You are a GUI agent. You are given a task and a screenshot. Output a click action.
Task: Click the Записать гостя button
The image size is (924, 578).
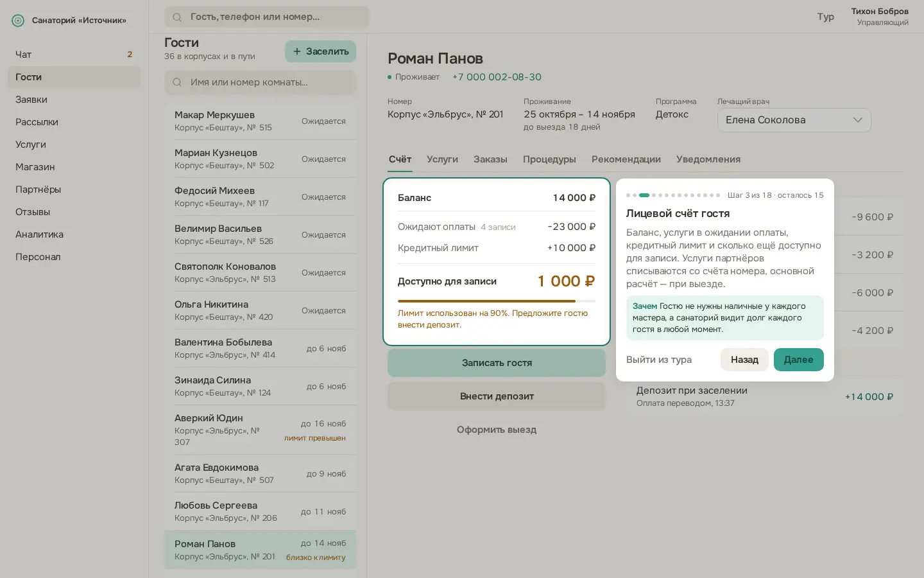coord(497,363)
